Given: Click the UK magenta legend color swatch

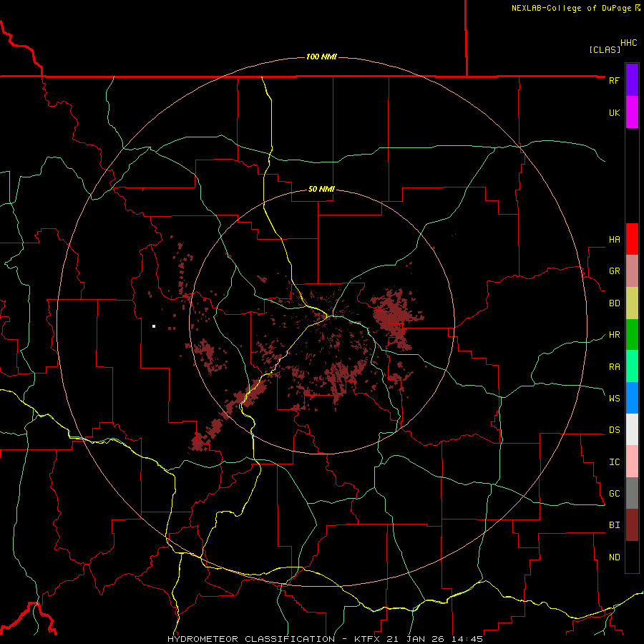Looking at the screenshot, I should (632, 112).
